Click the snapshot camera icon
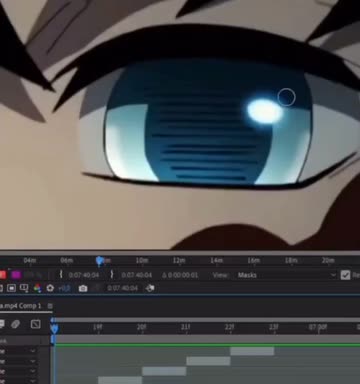This screenshot has height=384, width=360. 83,288
